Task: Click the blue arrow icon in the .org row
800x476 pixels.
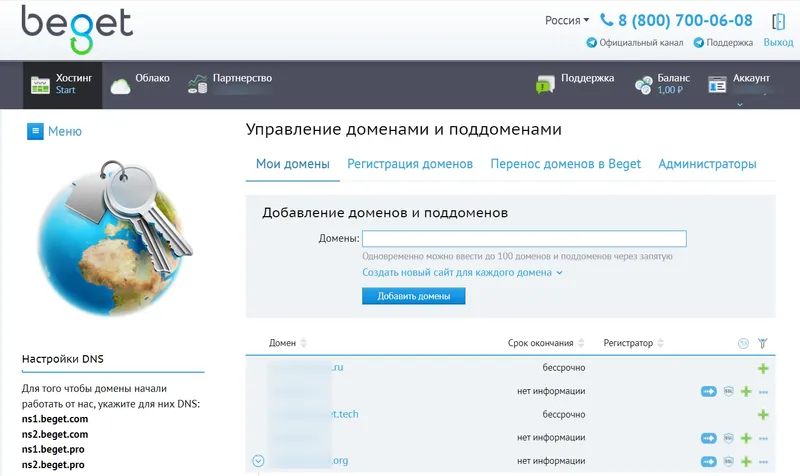Action: 709,462
